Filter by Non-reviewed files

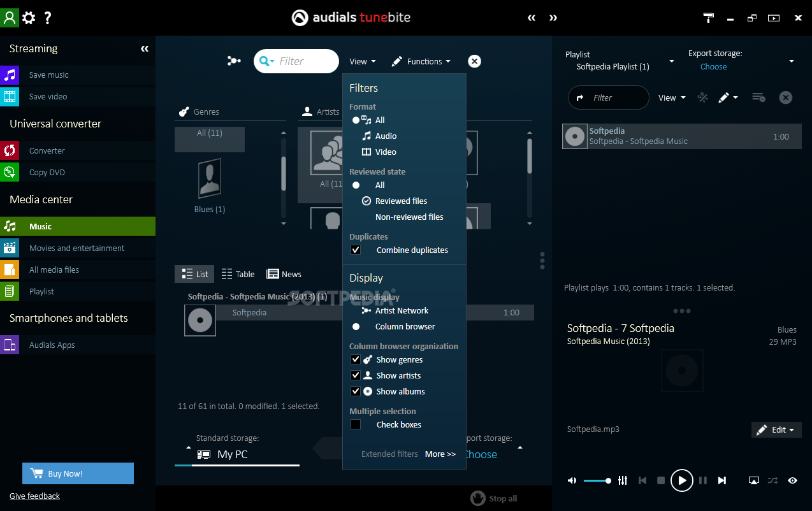409,217
